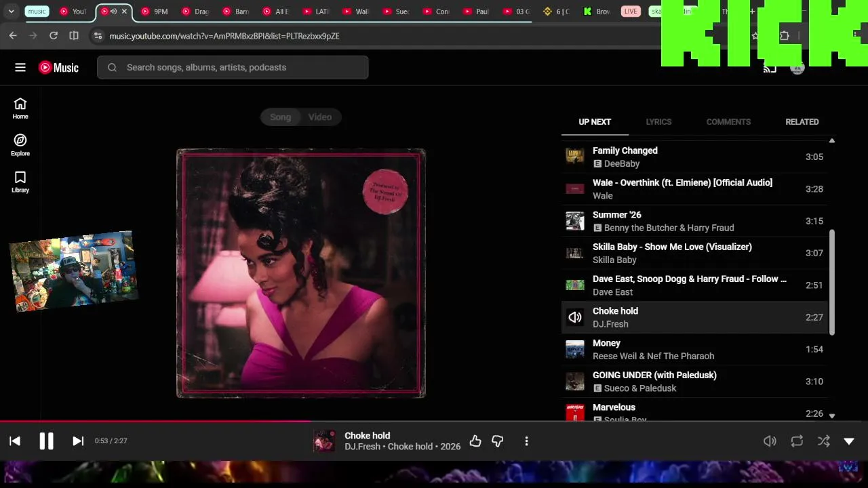The image size is (868, 488).
Task: Toggle shuffle mode
Action: click(824, 441)
